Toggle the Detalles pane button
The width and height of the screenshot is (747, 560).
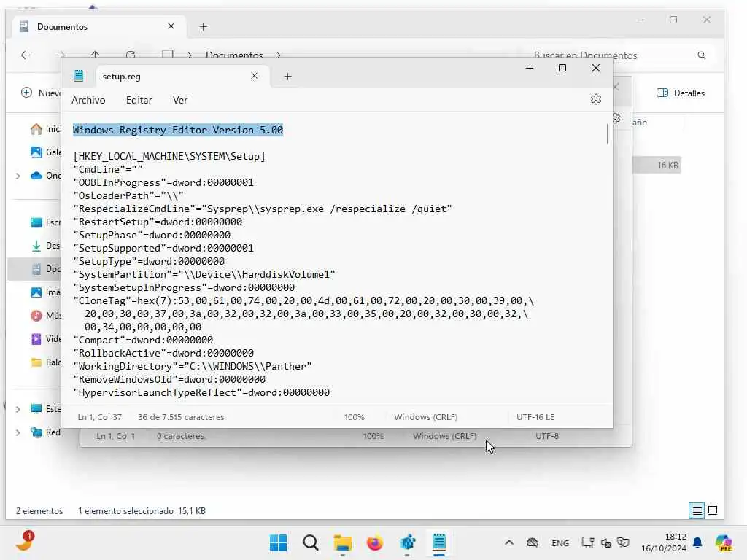coord(681,93)
